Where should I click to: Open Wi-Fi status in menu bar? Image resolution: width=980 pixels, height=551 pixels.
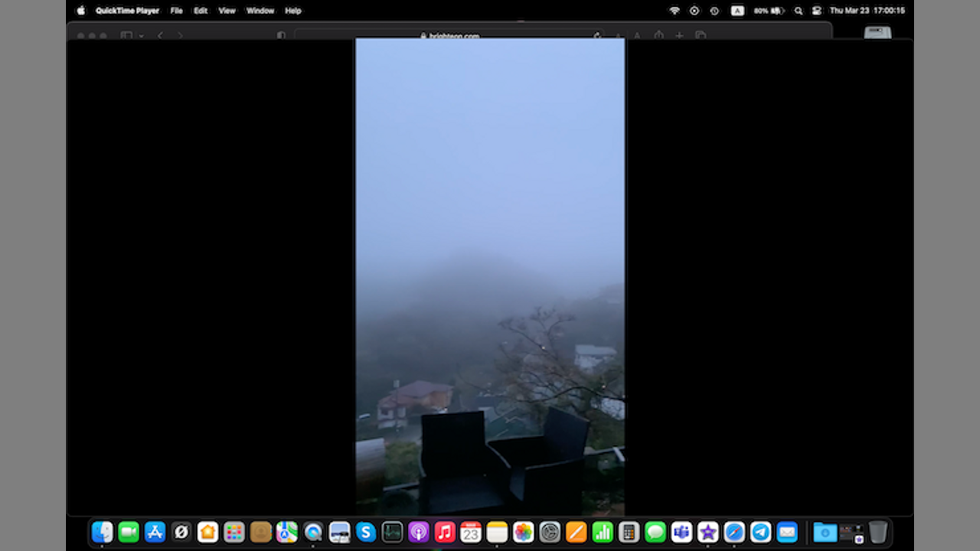click(675, 11)
